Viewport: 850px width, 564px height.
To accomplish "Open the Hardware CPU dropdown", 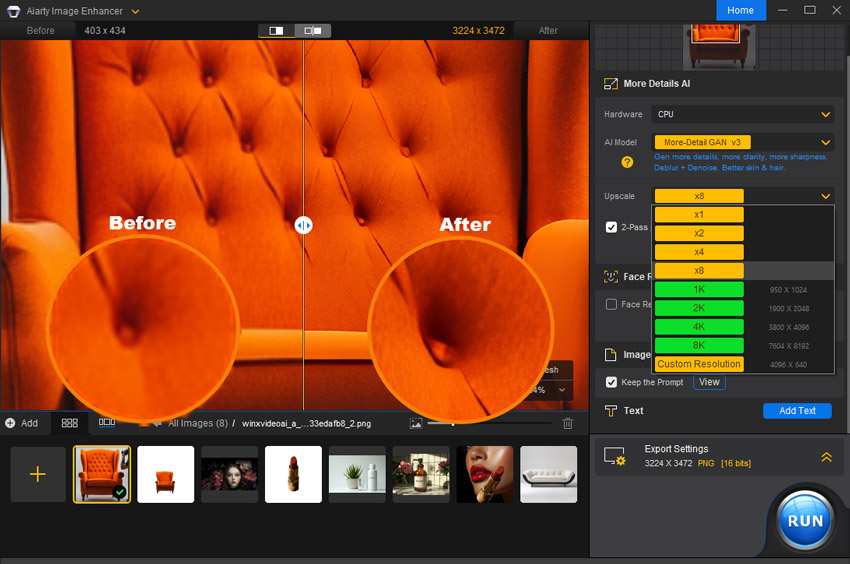I will point(743,114).
